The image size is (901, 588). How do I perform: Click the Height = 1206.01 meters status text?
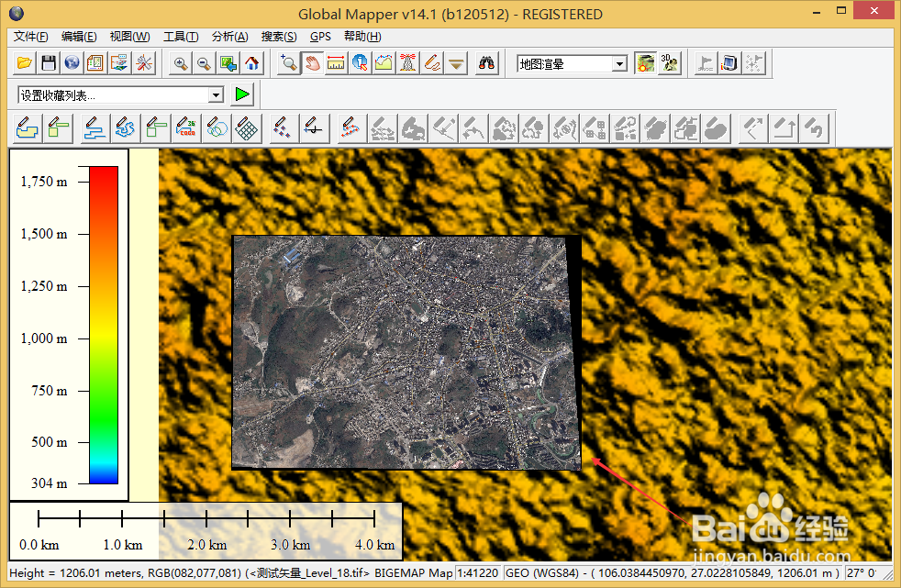(75, 573)
